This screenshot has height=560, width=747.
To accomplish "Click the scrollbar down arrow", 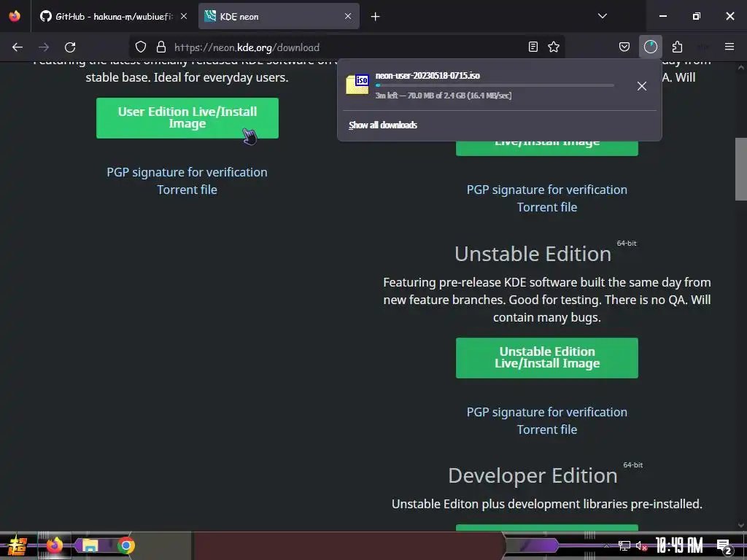I will 741,525.
